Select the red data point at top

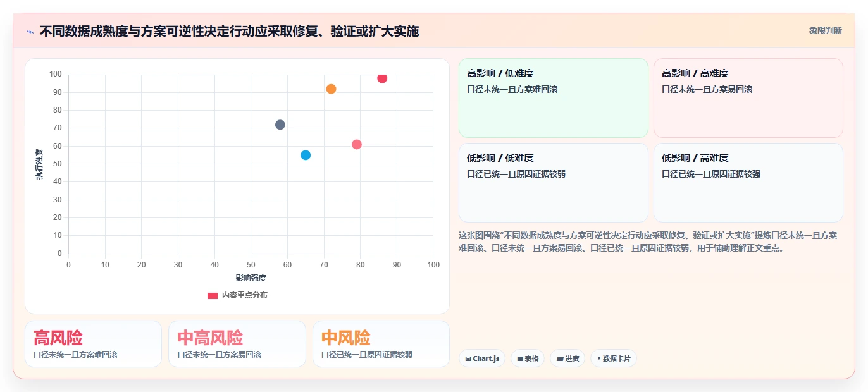(382, 78)
